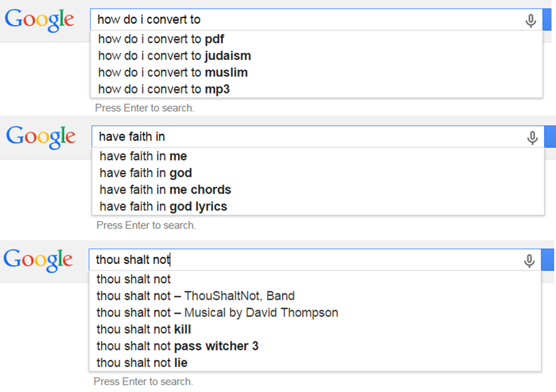Choose 'how do i convert to judaism' suggestion
The height and width of the screenshot is (392, 556).
(174, 56)
